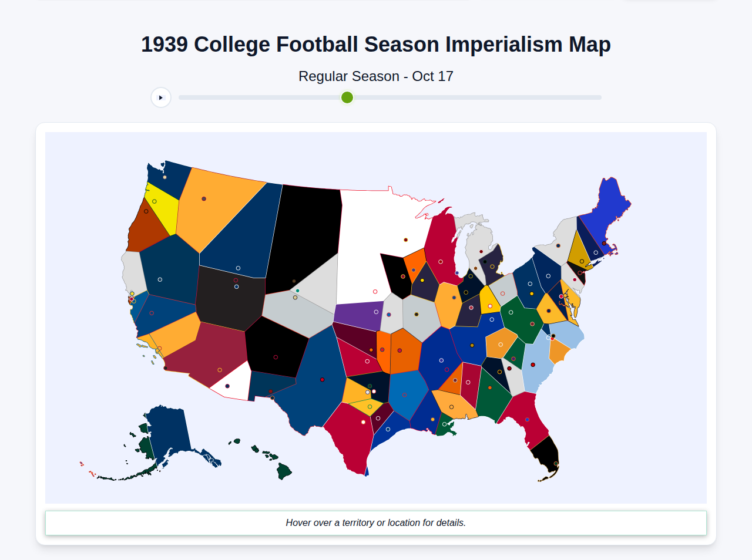Image resolution: width=752 pixels, height=560 pixels.
Task: Click the Regular Season - Oct 17 heading
Action: tap(376, 76)
